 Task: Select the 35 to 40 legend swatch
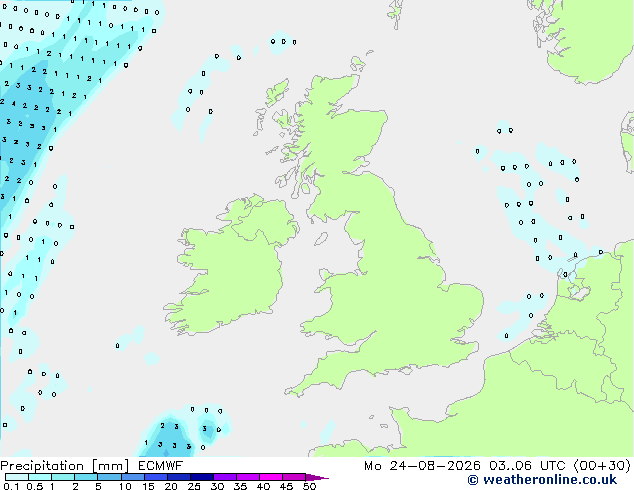pyautogui.click(x=247, y=477)
